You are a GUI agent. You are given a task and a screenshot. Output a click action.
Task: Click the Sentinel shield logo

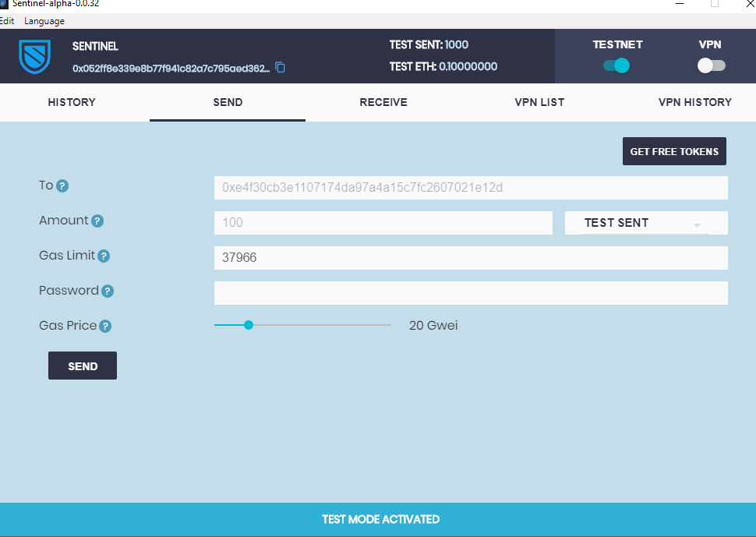pyautogui.click(x=35, y=56)
